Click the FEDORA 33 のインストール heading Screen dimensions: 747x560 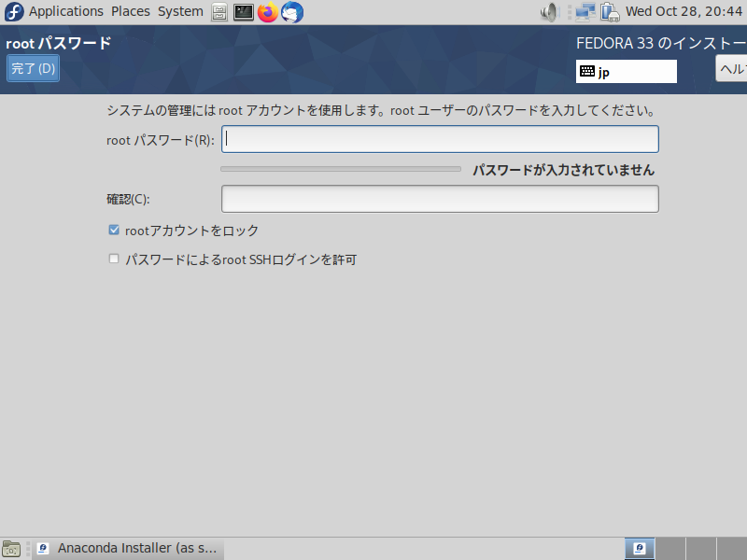pos(661,43)
